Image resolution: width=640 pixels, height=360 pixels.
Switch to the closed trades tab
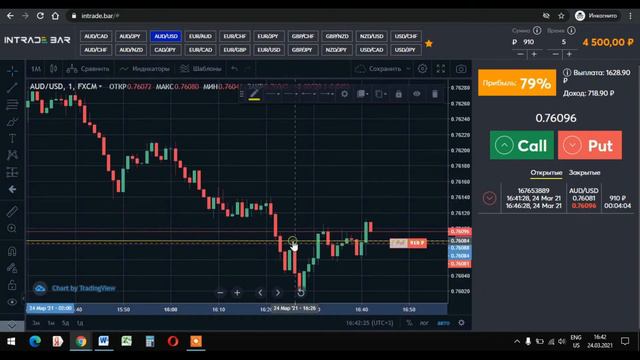tap(584, 173)
